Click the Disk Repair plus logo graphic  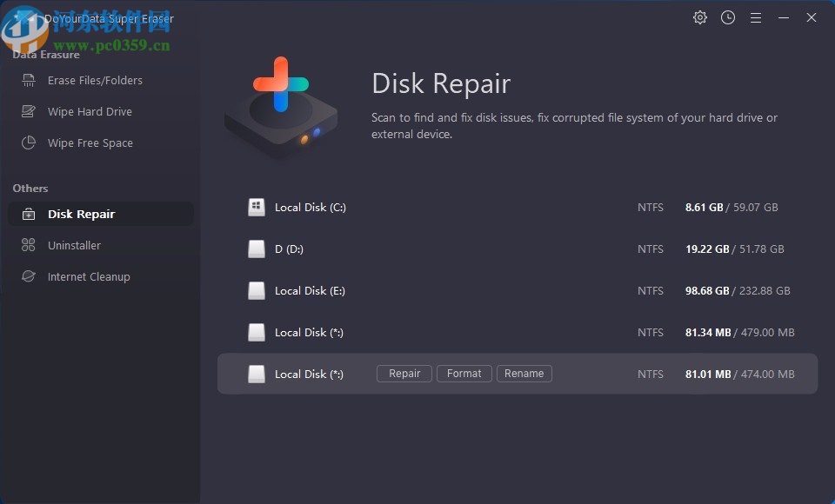click(x=281, y=104)
